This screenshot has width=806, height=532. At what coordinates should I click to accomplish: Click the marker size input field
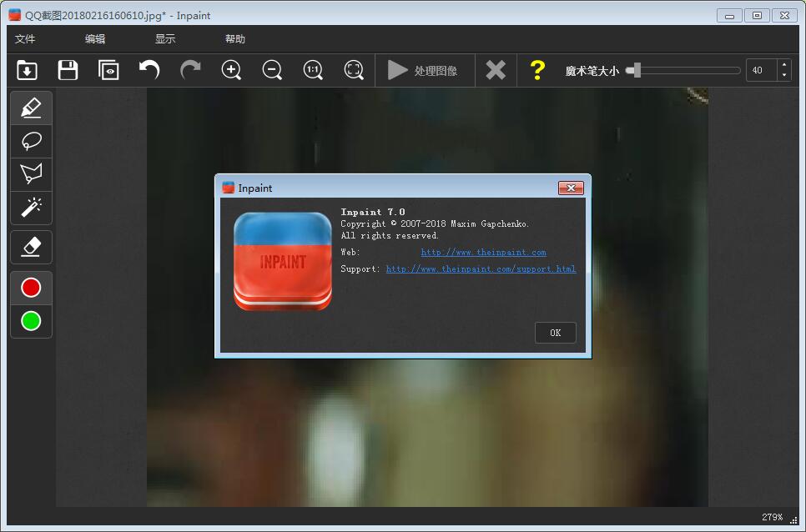[x=760, y=71]
